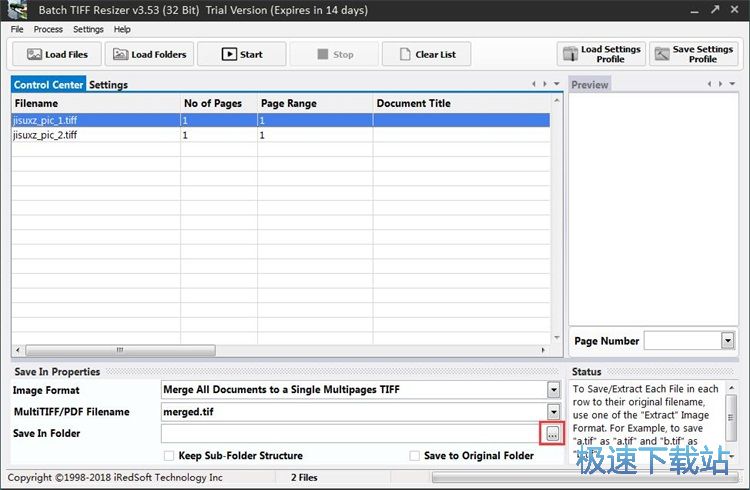Expand the MultiTIFF/PDF Filename dropdown
Viewport: 750px width, 490px height.
[x=553, y=412]
